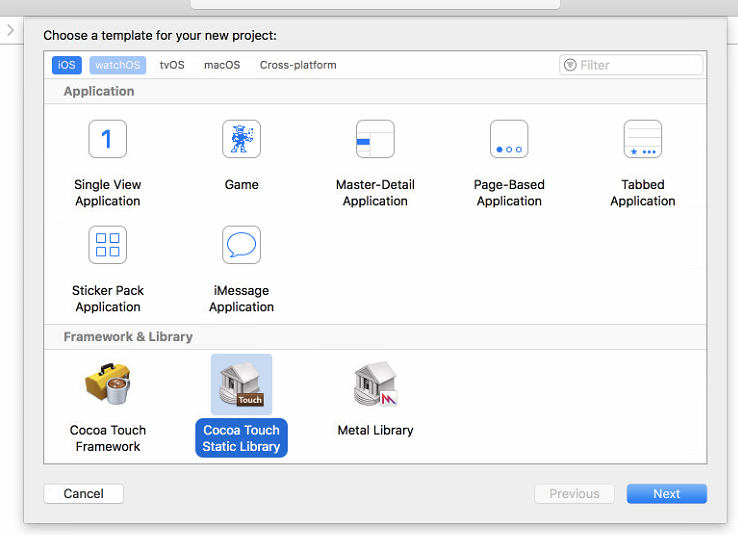The width and height of the screenshot is (738, 535).
Task: Switch to the iOS platform tab
Action: (x=66, y=65)
